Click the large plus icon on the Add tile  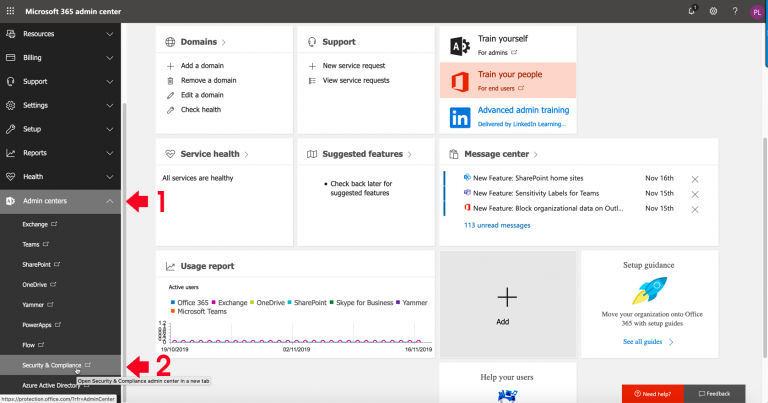pyautogui.click(x=507, y=297)
